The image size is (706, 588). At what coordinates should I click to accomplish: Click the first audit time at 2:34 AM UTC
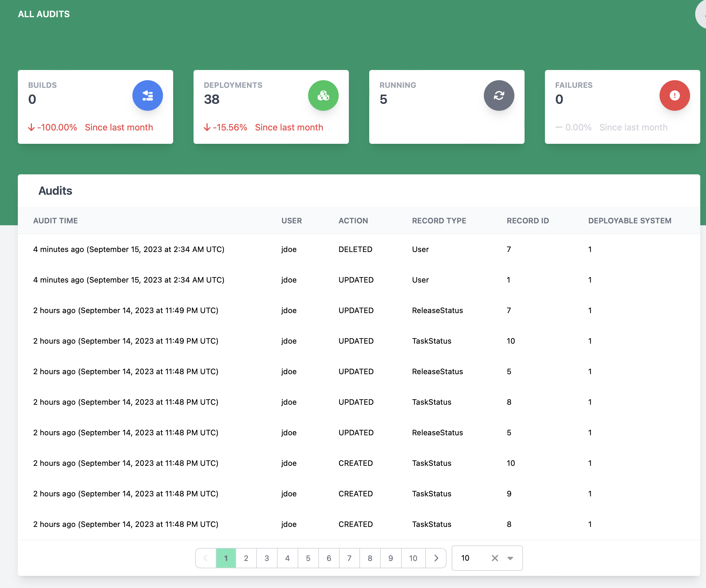129,249
